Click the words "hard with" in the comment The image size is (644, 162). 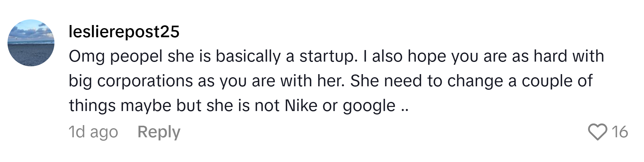point(569,56)
